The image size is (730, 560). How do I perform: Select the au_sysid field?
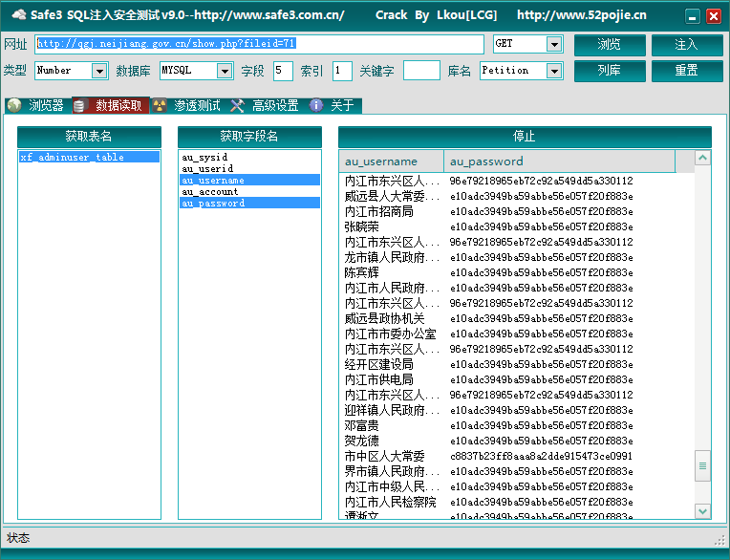tap(249, 157)
